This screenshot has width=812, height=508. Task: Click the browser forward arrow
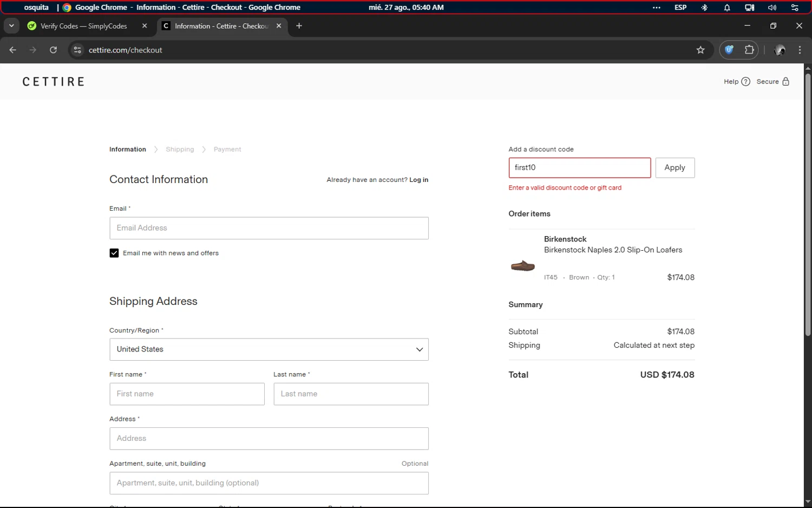(x=33, y=50)
